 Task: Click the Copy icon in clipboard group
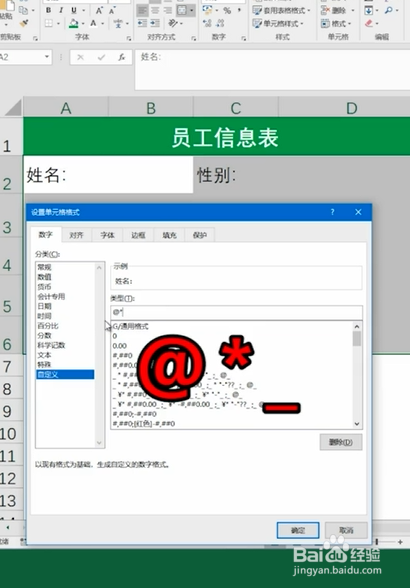pos(23,10)
